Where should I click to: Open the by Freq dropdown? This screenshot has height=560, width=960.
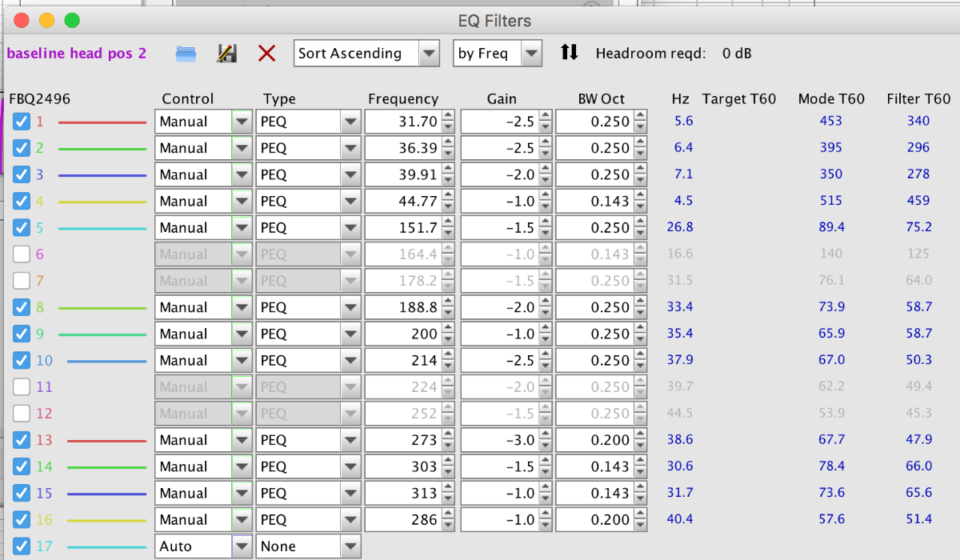tap(498, 54)
